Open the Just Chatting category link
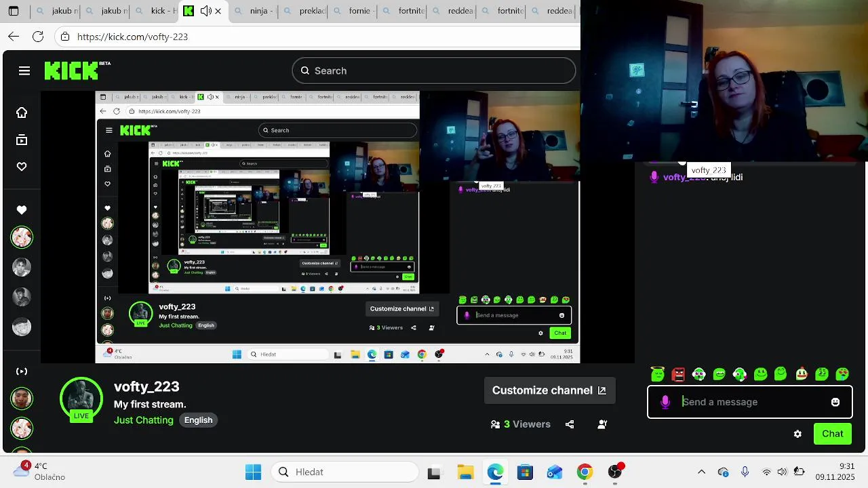Viewport: 868px width, 488px height. (x=144, y=420)
